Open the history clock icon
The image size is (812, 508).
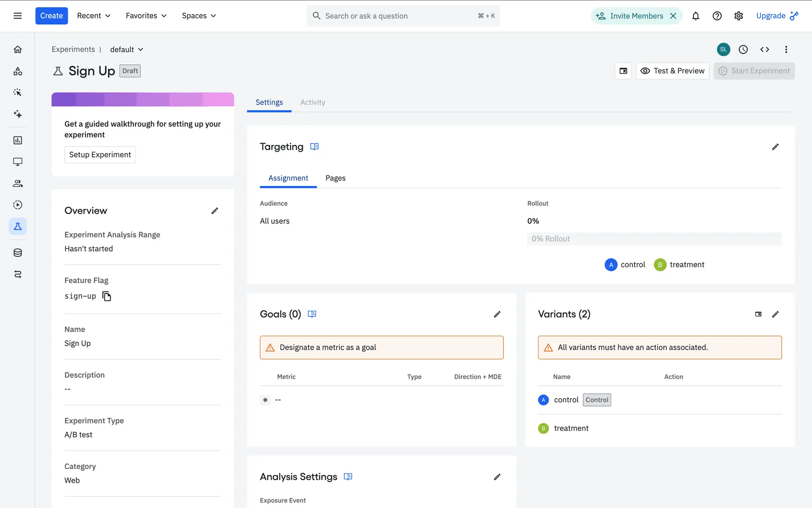click(743, 50)
